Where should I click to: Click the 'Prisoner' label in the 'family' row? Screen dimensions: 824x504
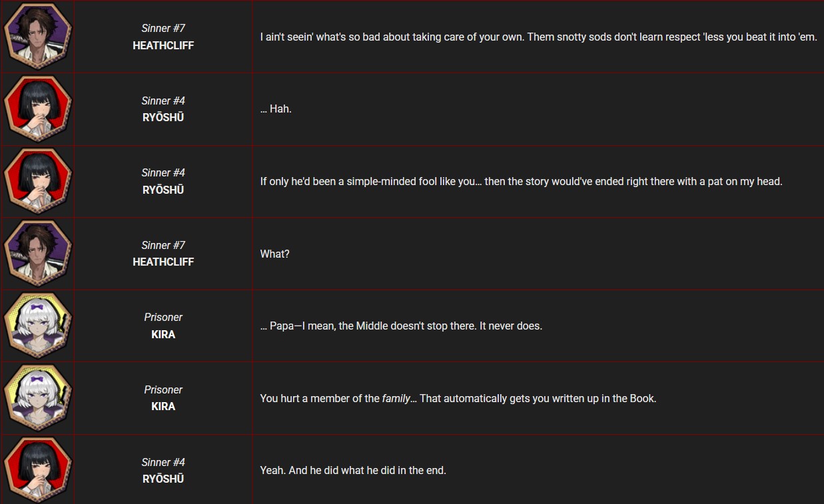coord(163,389)
